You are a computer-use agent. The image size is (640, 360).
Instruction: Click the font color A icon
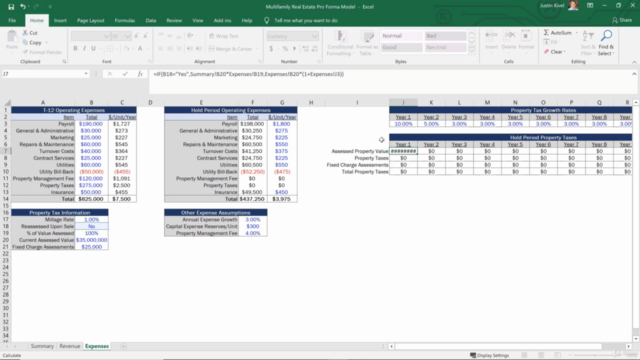pos(140,49)
